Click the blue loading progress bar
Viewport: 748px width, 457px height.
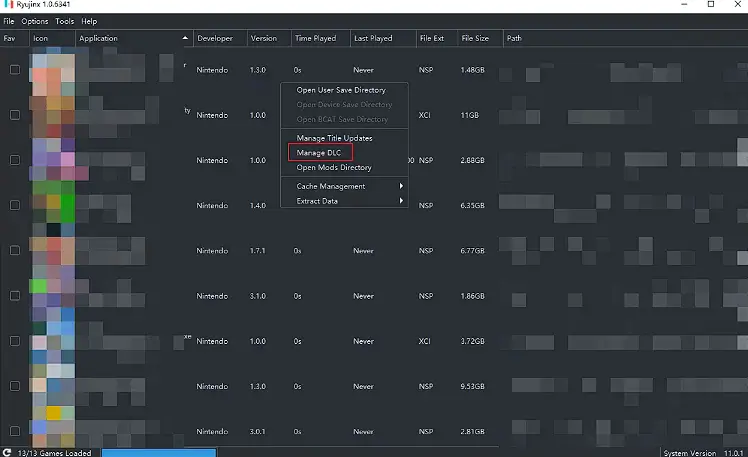148,452
